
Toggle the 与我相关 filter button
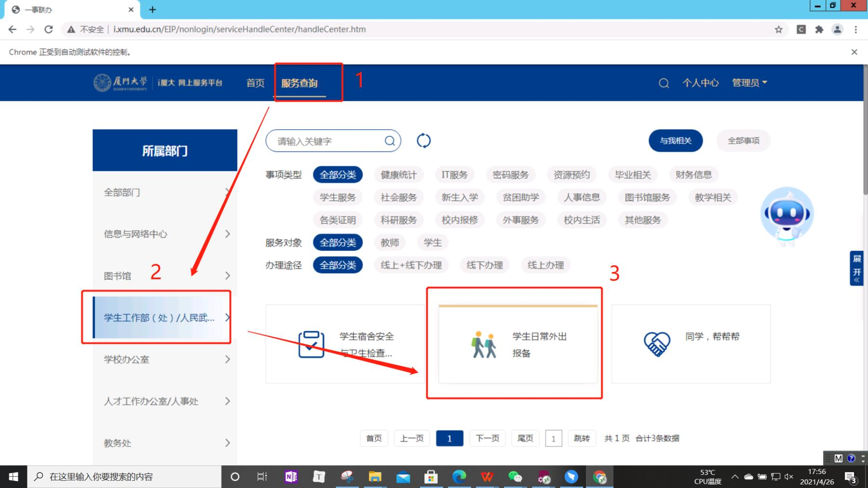click(675, 141)
